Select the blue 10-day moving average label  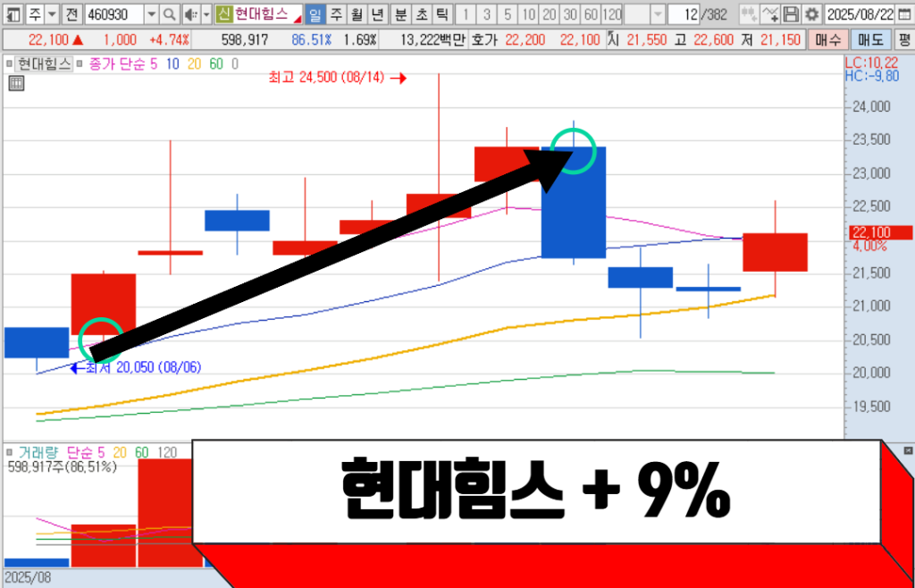[x=172, y=63]
